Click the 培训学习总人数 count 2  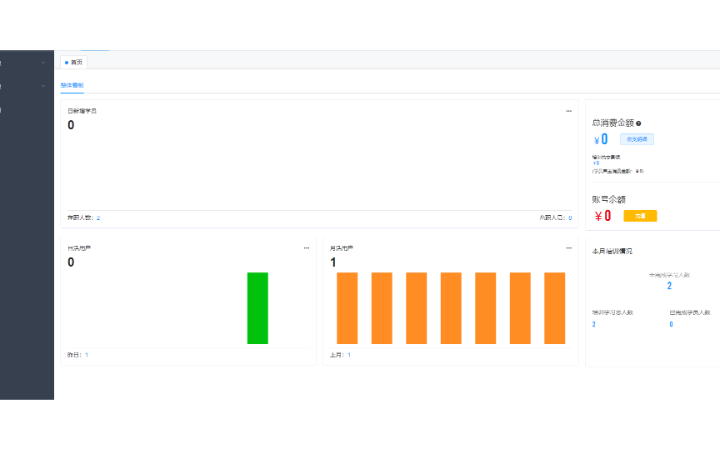pyautogui.click(x=594, y=324)
